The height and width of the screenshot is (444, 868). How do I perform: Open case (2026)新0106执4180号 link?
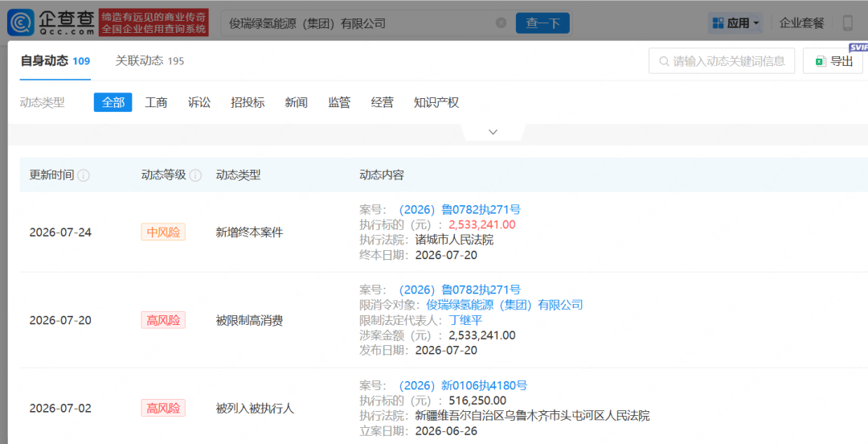coord(463,385)
